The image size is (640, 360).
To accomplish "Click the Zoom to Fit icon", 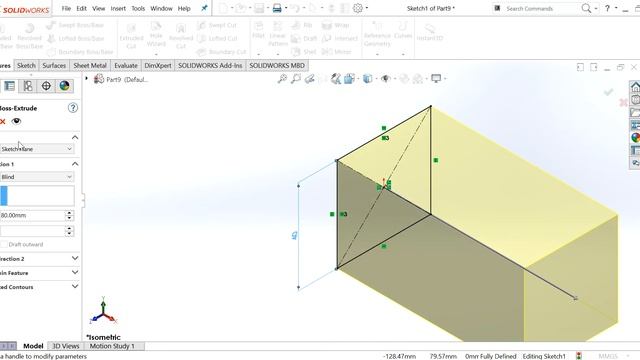I will pyautogui.click(x=282, y=79).
